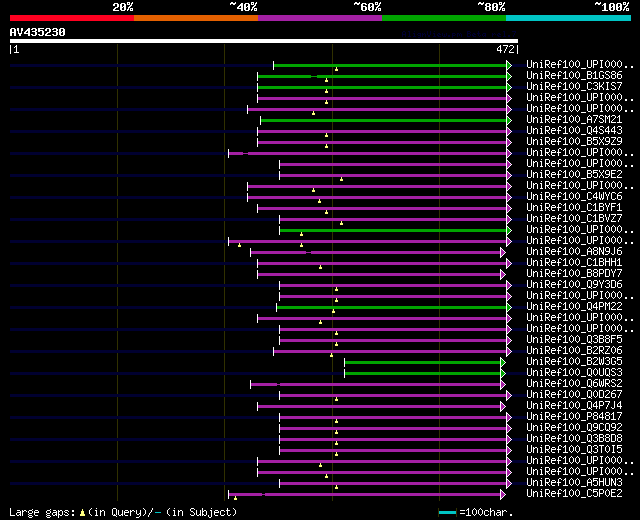Click the arrowhead ending the Q4P7J4 alignment
This screenshot has height=520, width=640.
[x=503, y=407]
